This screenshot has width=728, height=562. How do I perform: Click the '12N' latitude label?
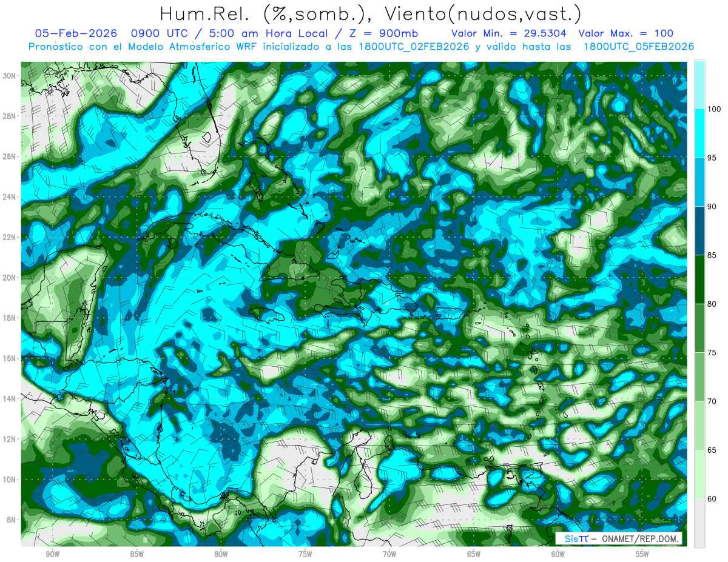10,439
